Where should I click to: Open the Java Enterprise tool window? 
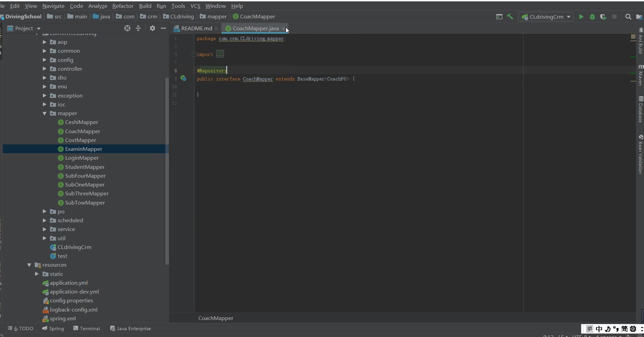[130, 329]
